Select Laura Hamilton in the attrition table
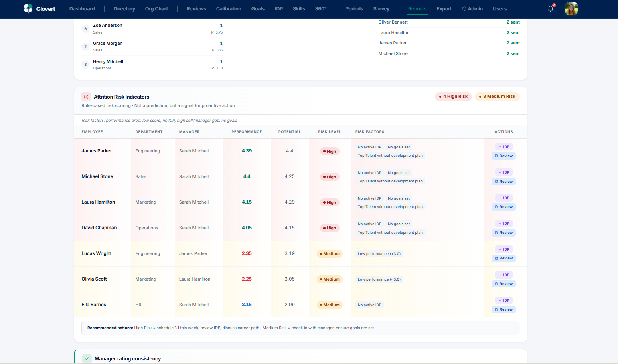 coord(98,202)
